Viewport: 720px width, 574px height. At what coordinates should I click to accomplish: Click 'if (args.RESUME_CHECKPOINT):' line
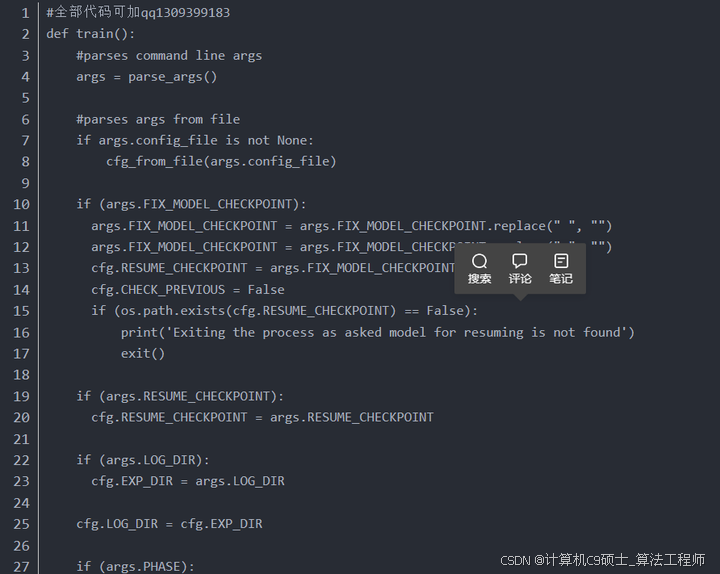pos(180,396)
